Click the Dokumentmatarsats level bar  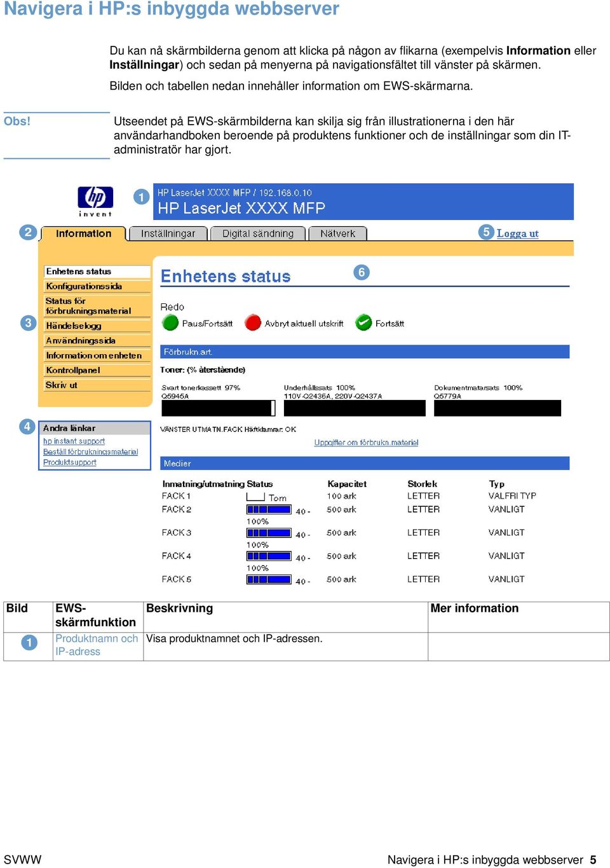point(498,408)
